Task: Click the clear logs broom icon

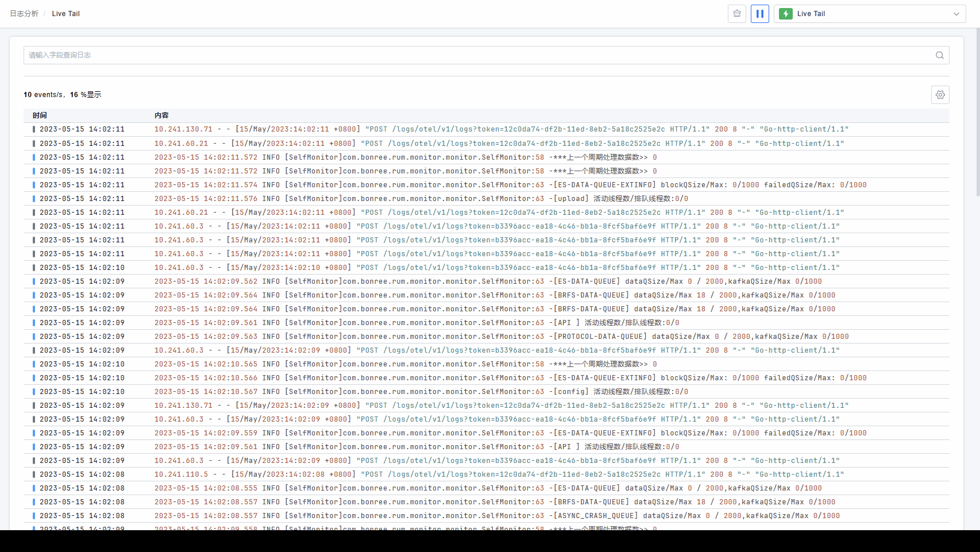Action: point(736,14)
